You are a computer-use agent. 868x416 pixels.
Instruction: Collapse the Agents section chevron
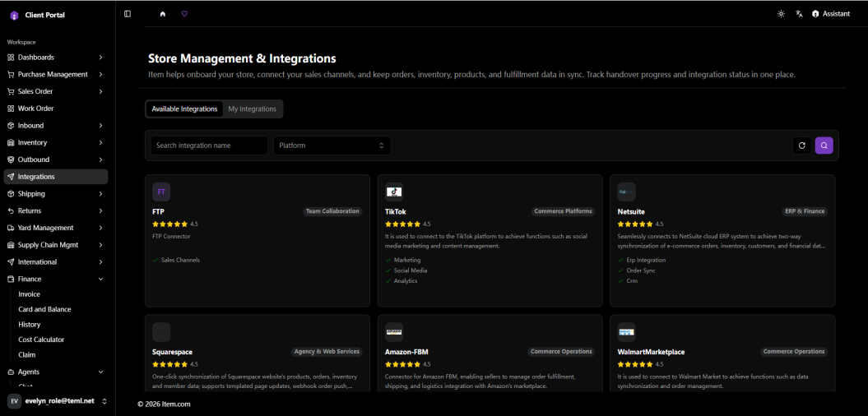click(x=100, y=372)
